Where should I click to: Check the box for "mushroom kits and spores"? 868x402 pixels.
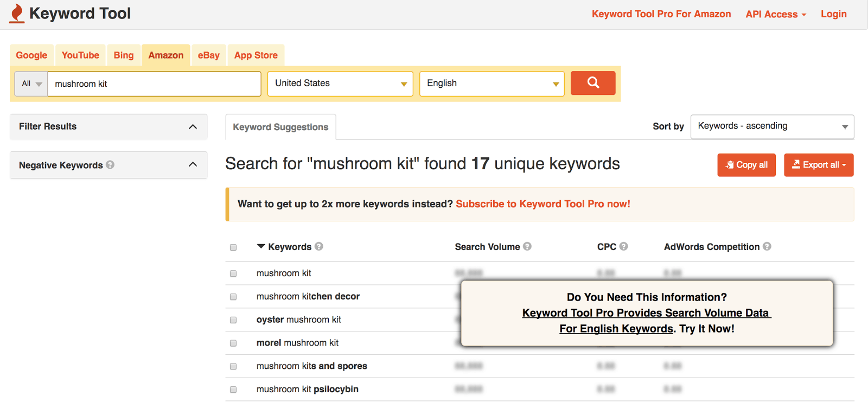(233, 367)
